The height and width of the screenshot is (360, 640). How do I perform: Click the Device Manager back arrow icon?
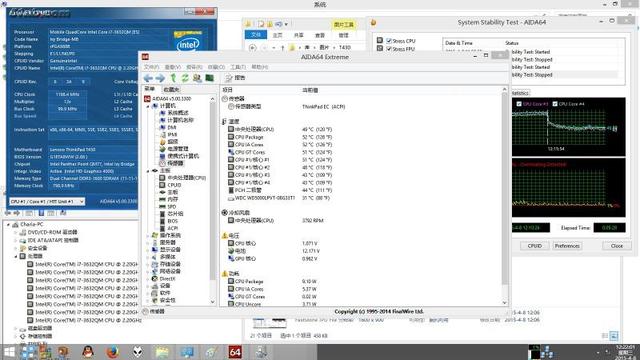tap(8, 213)
